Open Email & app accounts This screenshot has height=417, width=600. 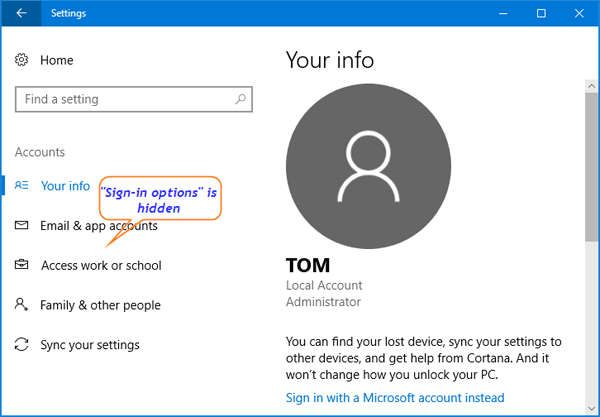point(99,226)
